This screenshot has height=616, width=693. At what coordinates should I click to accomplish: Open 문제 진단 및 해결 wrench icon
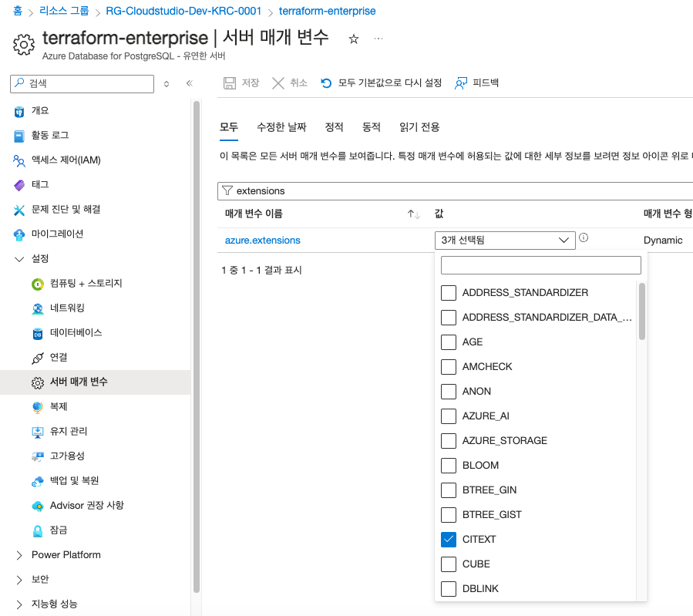[x=19, y=210]
